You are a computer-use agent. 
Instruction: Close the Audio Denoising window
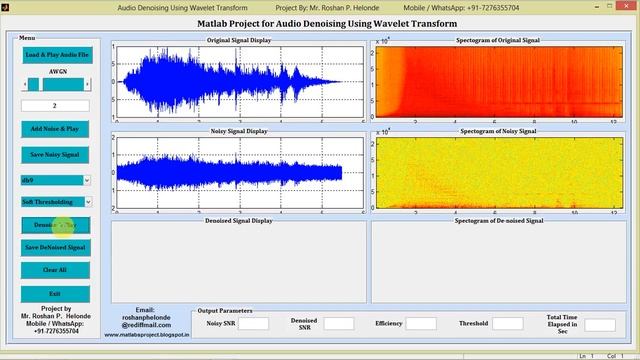627,6
